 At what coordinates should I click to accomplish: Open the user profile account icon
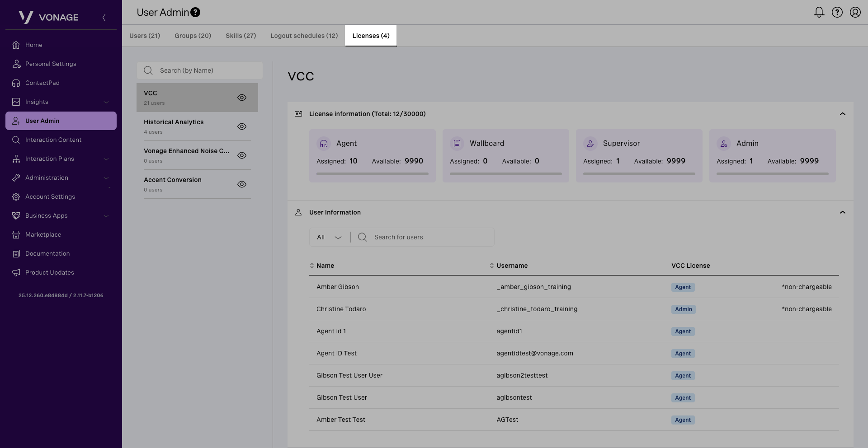[x=855, y=12]
